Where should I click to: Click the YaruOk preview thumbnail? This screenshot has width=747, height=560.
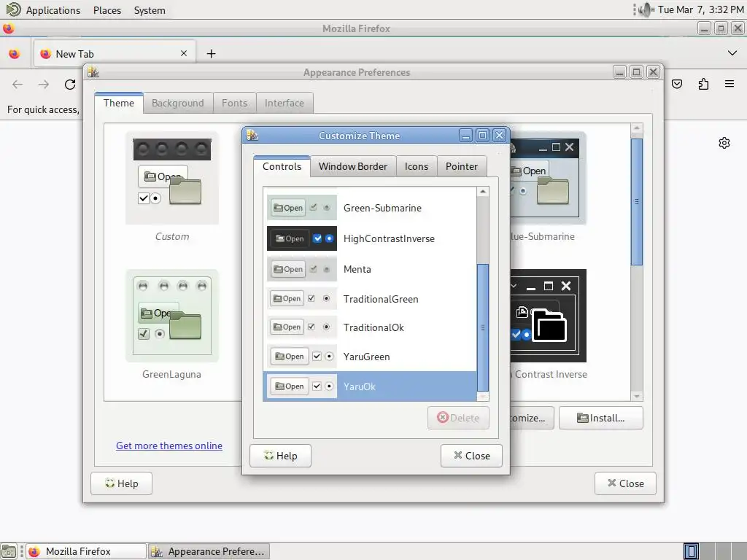point(301,386)
